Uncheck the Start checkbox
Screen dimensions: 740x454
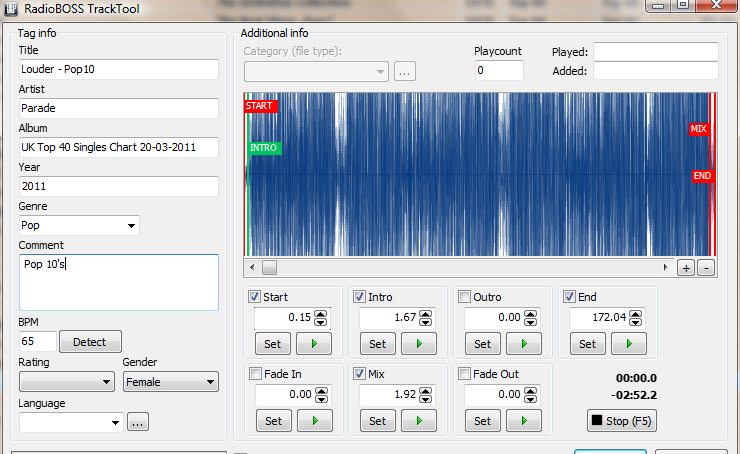pos(254,297)
